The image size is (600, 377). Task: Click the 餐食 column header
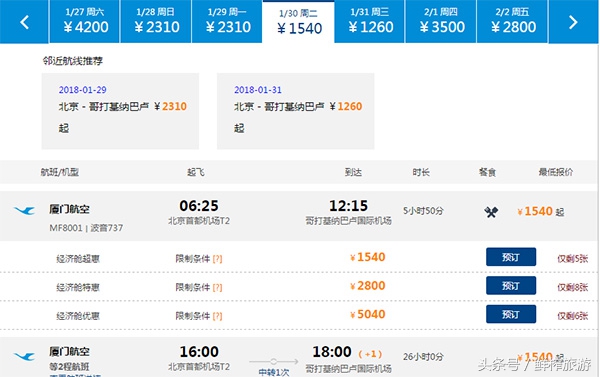coord(488,172)
